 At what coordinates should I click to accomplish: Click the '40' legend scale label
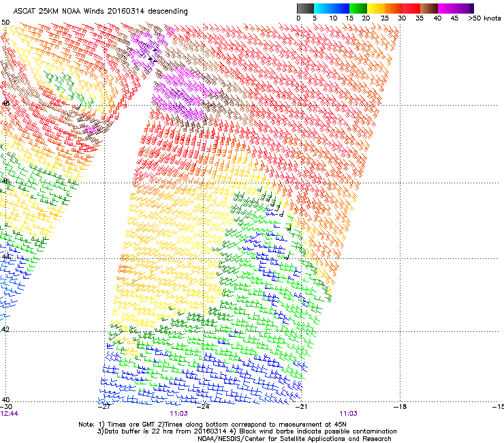pos(437,18)
